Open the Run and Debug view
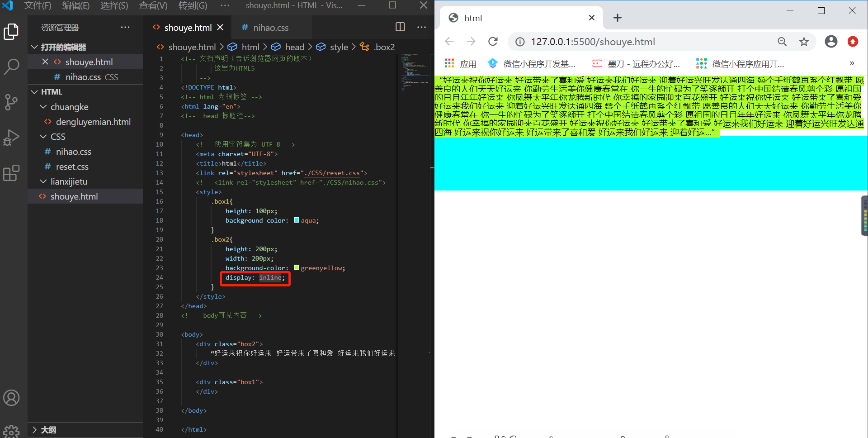This screenshot has width=868, height=438. click(11, 138)
